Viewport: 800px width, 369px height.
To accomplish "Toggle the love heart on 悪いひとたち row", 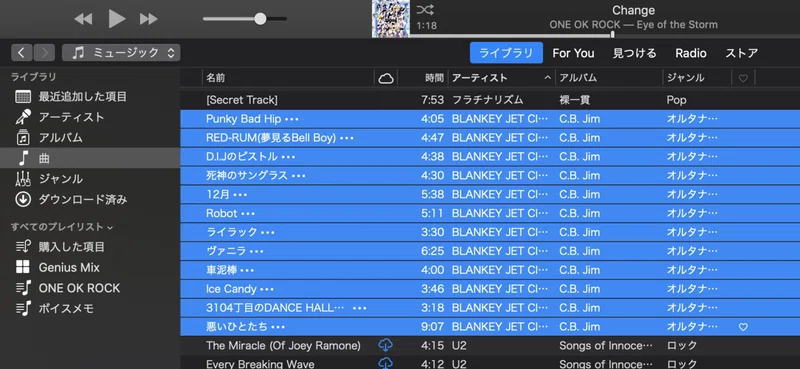I will click(743, 327).
